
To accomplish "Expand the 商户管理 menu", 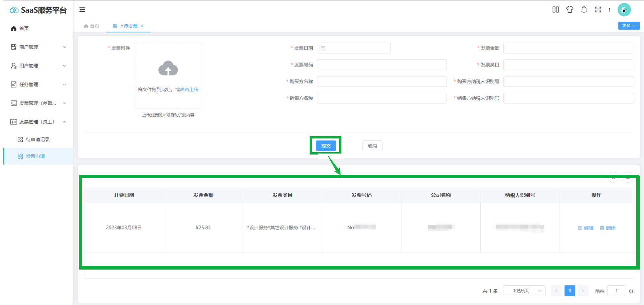I will click(38, 47).
